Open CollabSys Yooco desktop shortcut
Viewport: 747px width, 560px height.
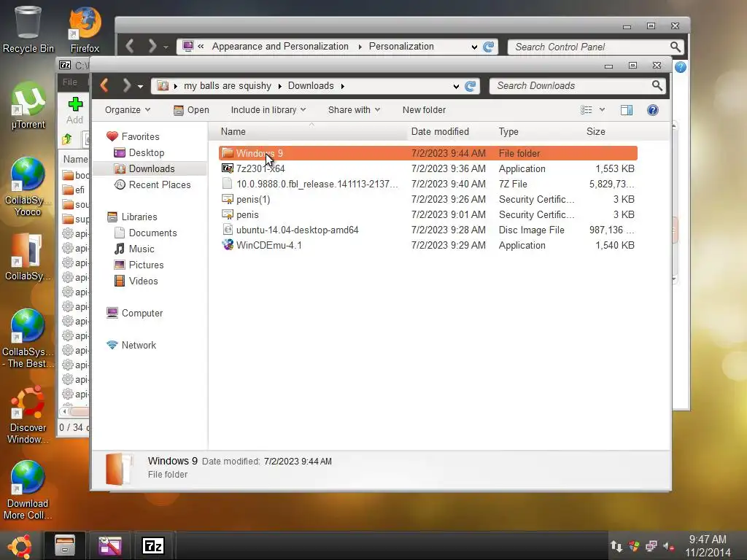28,187
